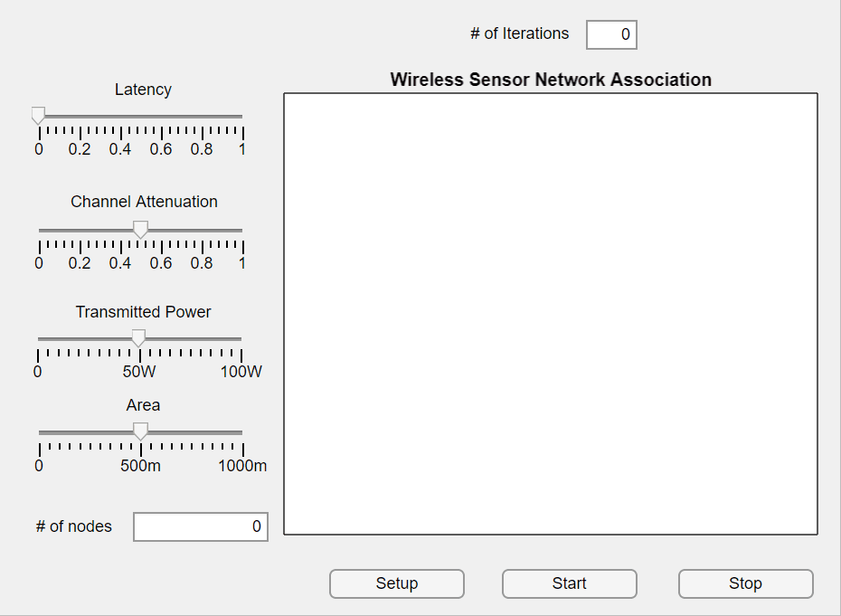This screenshot has height=616, width=841.
Task: Set Area slider to the 0 mark
Action: pos(39,432)
